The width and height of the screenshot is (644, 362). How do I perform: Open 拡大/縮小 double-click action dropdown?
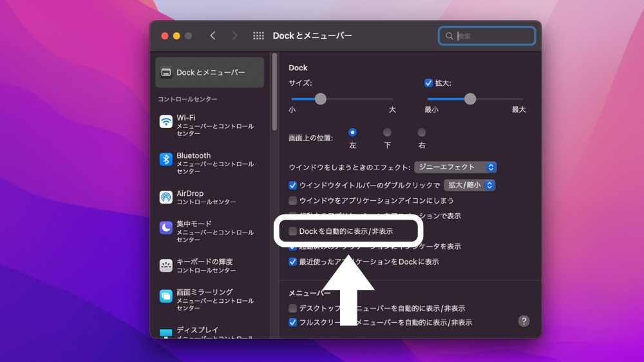469,186
